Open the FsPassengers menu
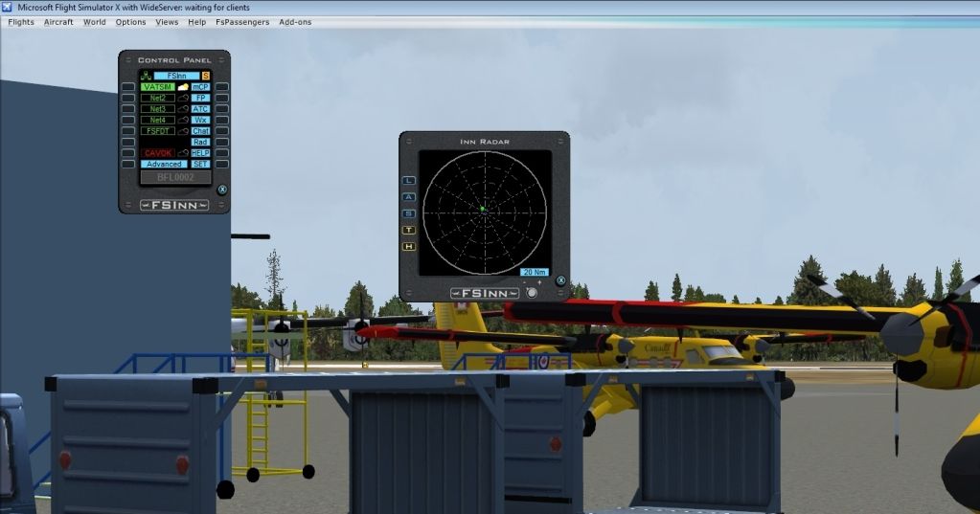This screenshot has width=980, height=514. [x=242, y=22]
